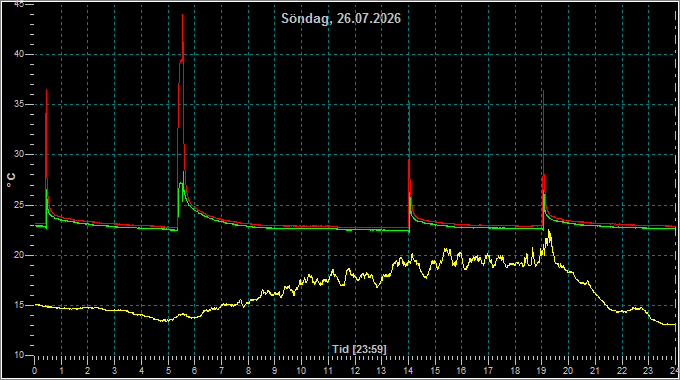Click the date title Söndag, 26.07.2026
Screen dimensions: 680x380
[341, 19]
